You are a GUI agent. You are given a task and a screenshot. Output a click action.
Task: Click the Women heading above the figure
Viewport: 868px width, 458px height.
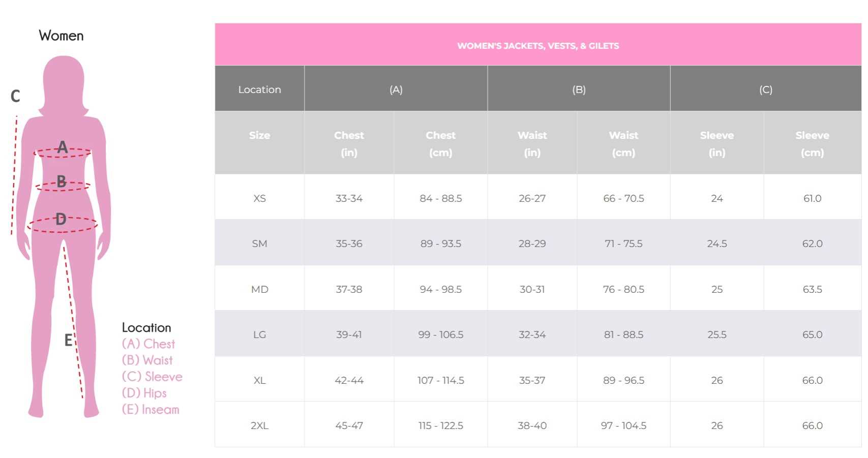point(61,36)
